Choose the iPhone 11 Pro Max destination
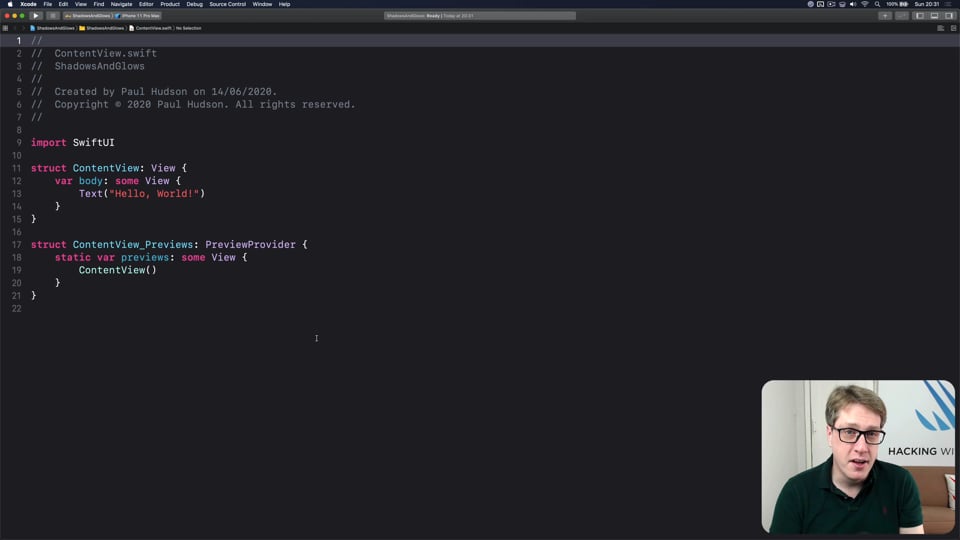 tap(138, 16)
